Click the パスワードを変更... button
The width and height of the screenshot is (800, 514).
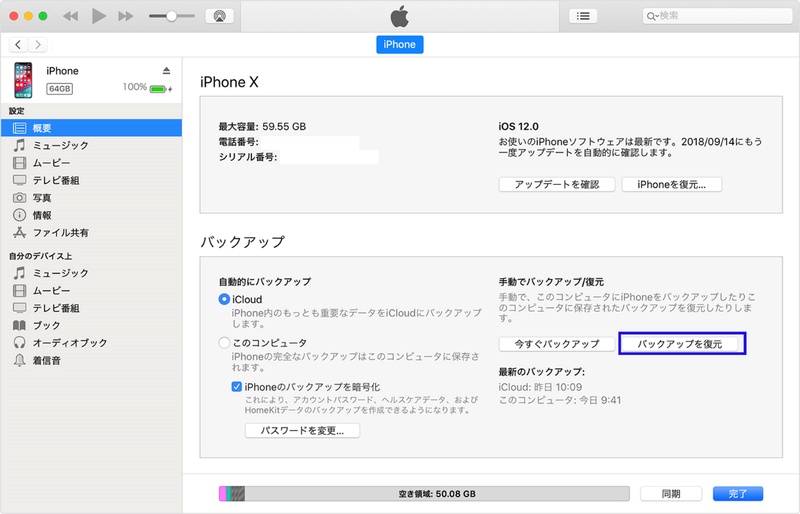pos(302,430)
